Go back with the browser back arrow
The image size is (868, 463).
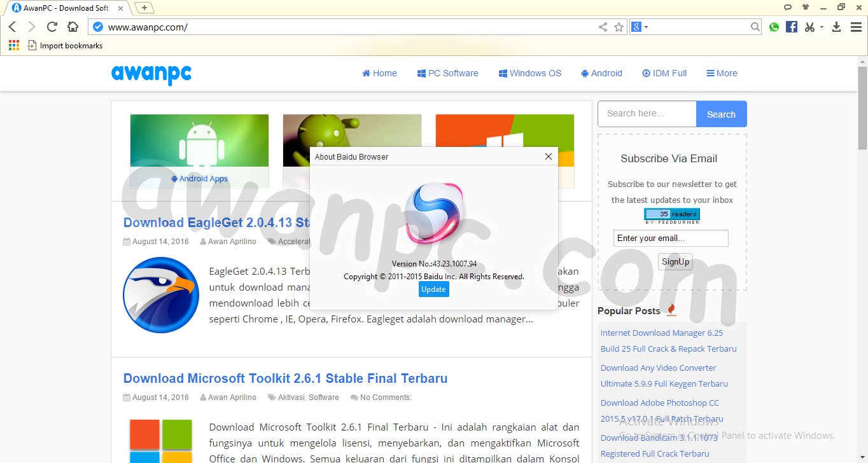[x=12, y=27]
